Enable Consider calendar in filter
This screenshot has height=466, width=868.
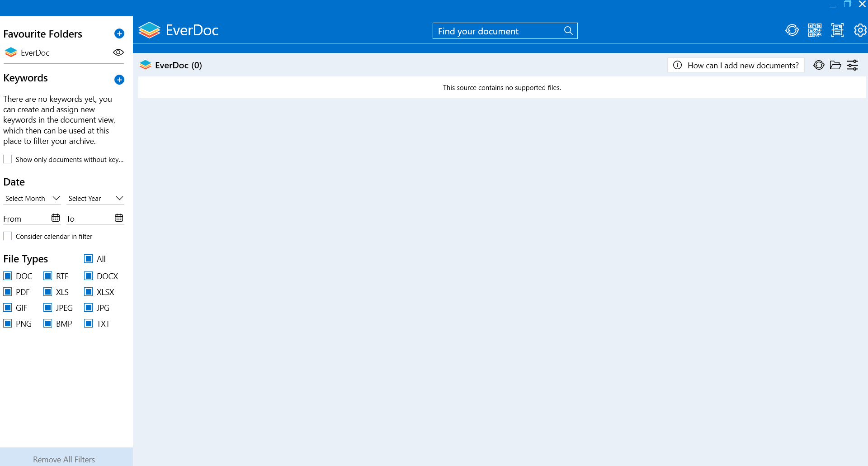8,236
